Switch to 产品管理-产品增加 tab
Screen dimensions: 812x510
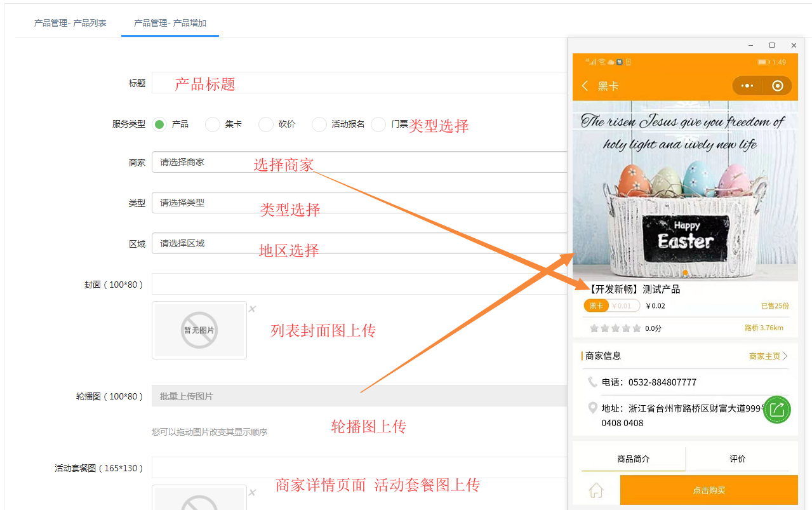[x=170, y=23]
